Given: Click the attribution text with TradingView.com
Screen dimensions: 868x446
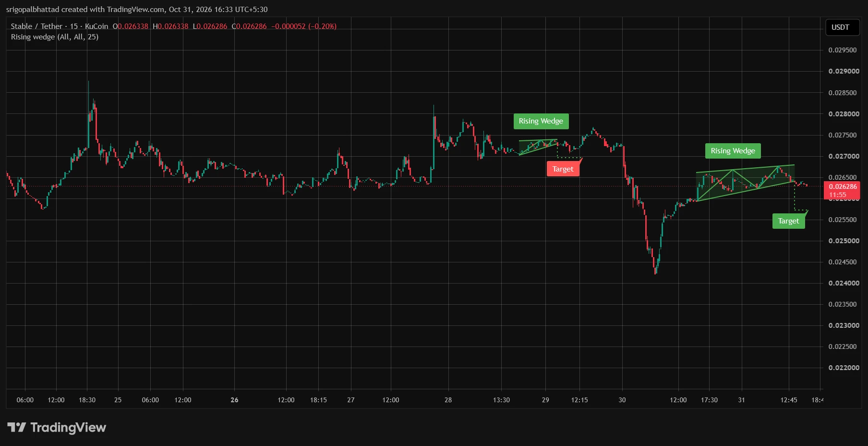Looking at the screenshot, I should (x=137, y=10).
